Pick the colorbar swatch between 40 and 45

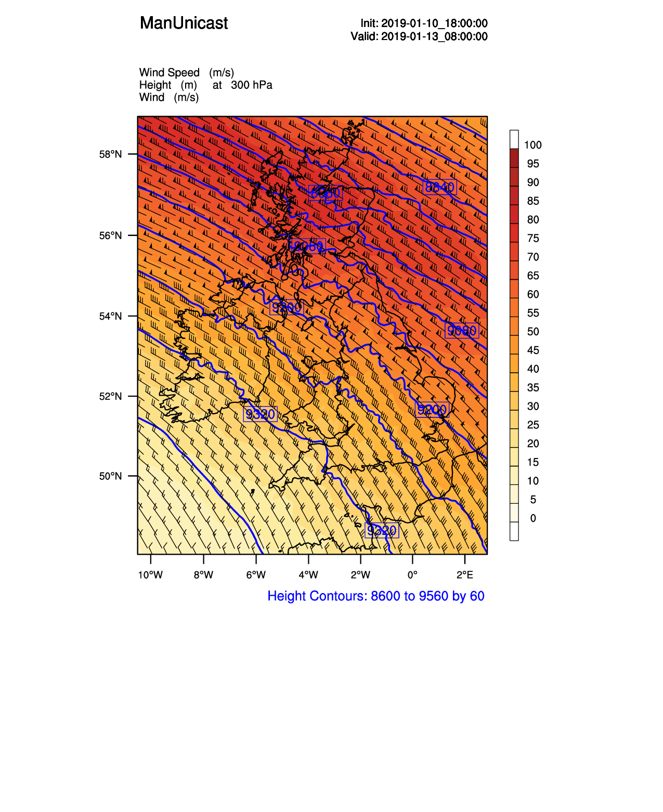pyautogui.click(x=514, y=363)
